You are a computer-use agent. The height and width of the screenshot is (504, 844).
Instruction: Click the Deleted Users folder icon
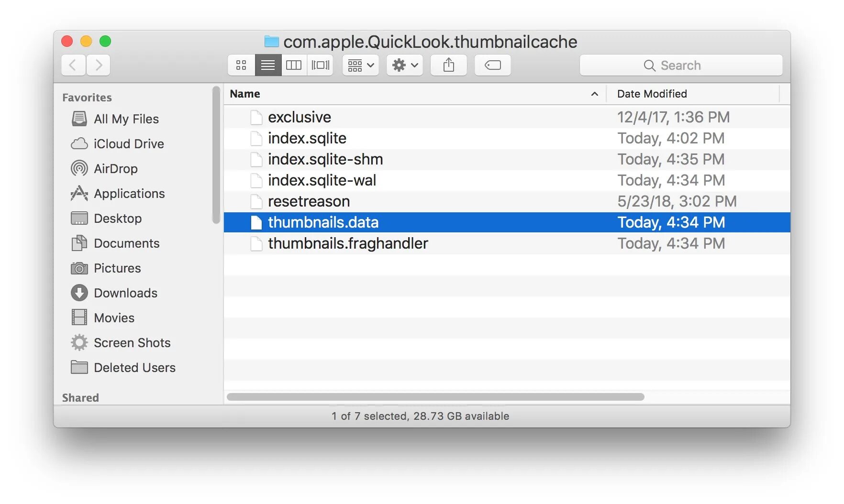pos(79,367)
